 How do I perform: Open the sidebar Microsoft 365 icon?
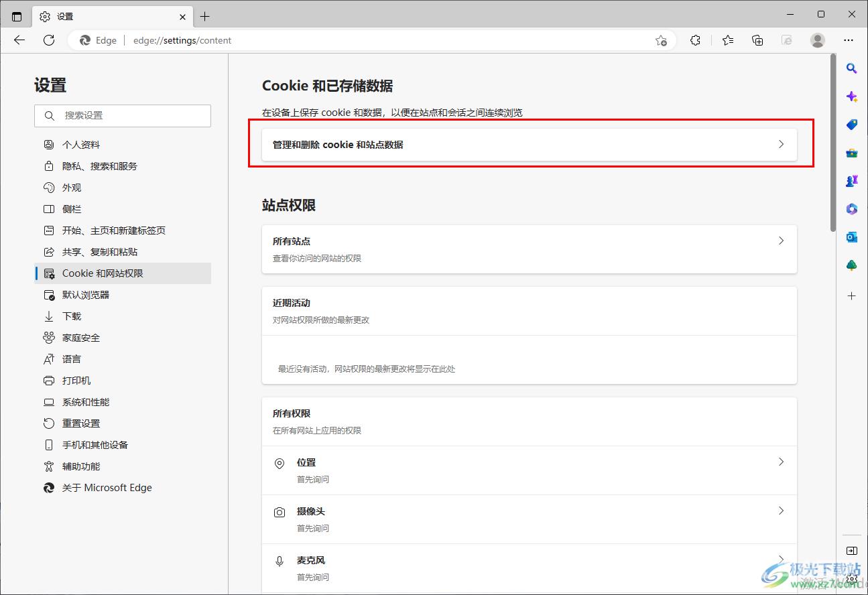pyautogui.click(x=852, y=209)
